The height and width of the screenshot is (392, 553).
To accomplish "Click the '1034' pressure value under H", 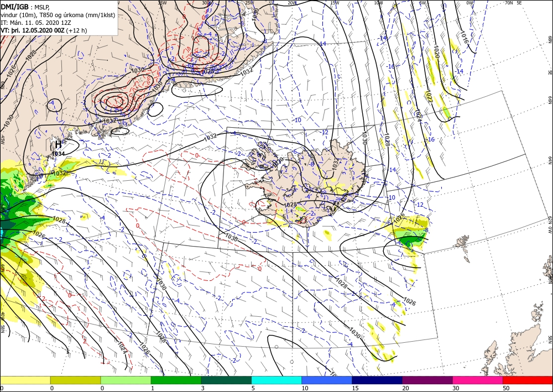I will 58,154.
